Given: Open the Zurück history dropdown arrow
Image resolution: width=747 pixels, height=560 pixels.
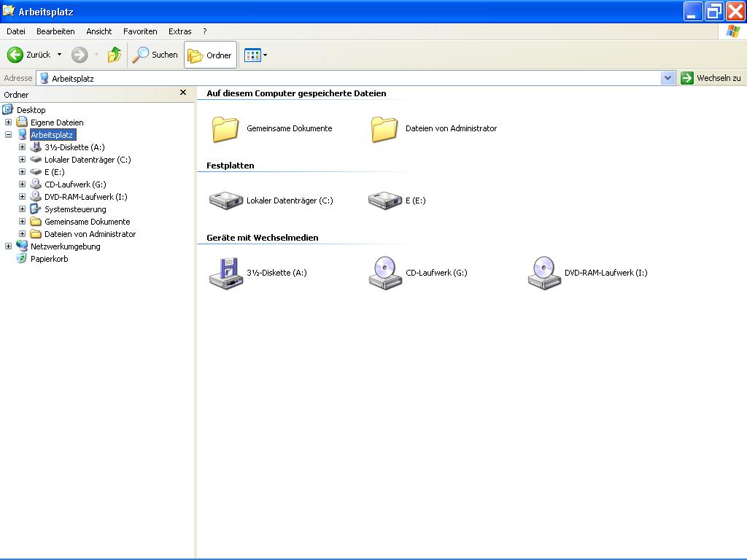Looking at the screenshot, I should click(60, 55).
